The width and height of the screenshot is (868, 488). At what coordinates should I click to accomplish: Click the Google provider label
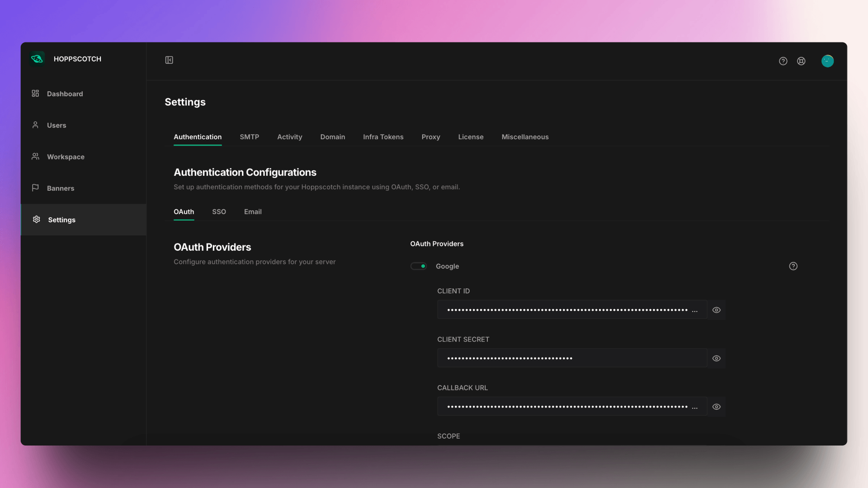click(447, 266)
